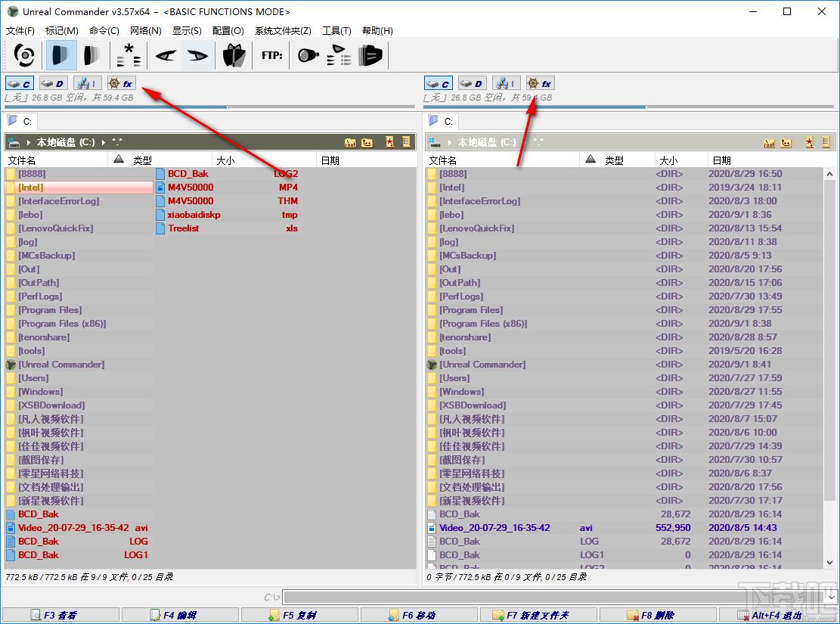
Task: Select drive D in the left panel
Action: point(54,84)
